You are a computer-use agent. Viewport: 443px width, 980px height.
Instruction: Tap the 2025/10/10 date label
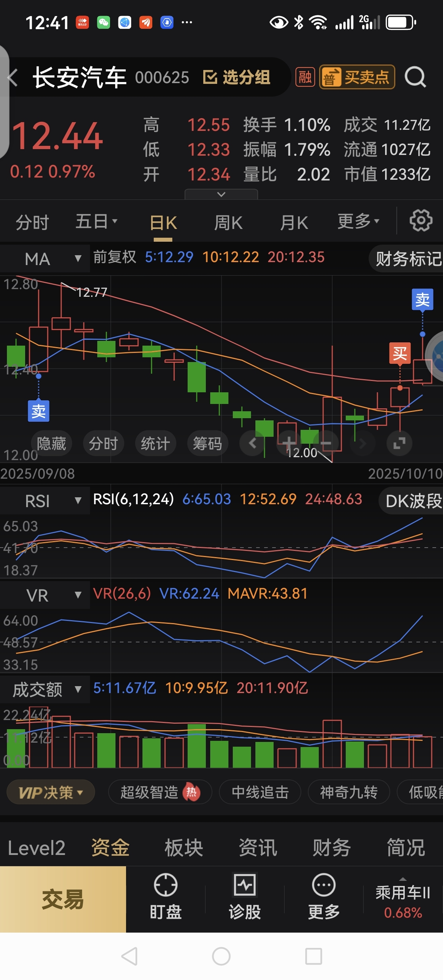click(405, 474)
